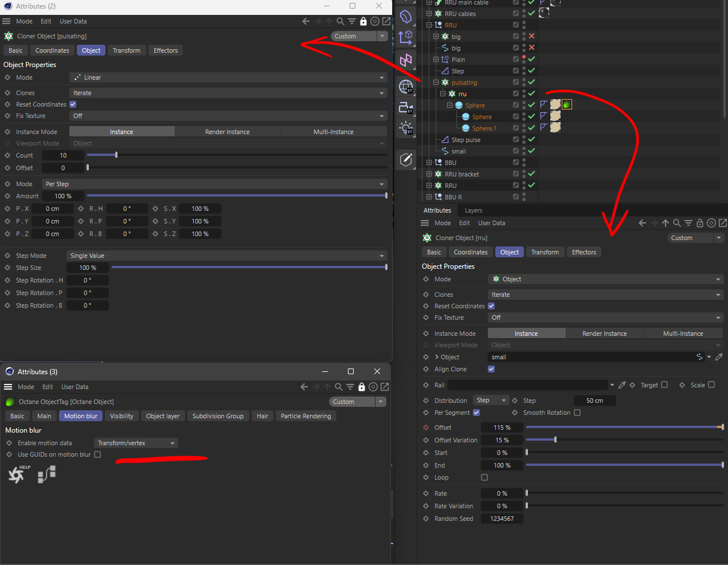Click the filter icon in the Attributes (2) toolbar

tap(352, 21)
